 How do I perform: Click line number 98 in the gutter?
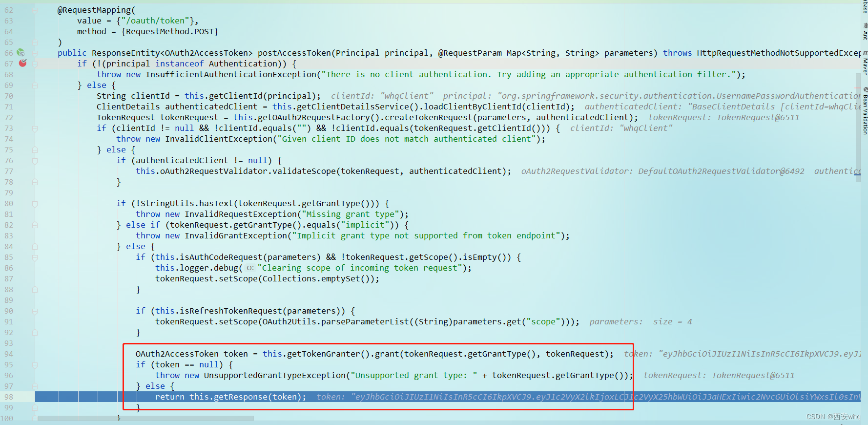pos(9,397)
